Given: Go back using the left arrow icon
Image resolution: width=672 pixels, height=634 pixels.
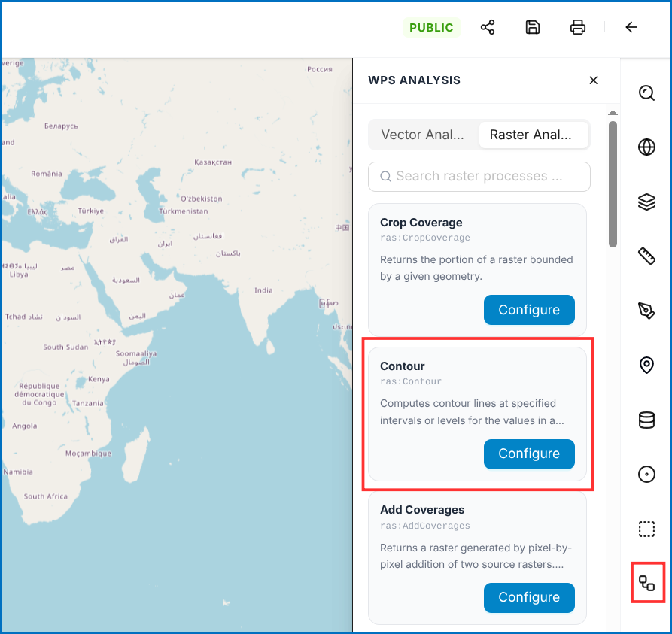Looking at the screenshot, I should coord(631,27).
